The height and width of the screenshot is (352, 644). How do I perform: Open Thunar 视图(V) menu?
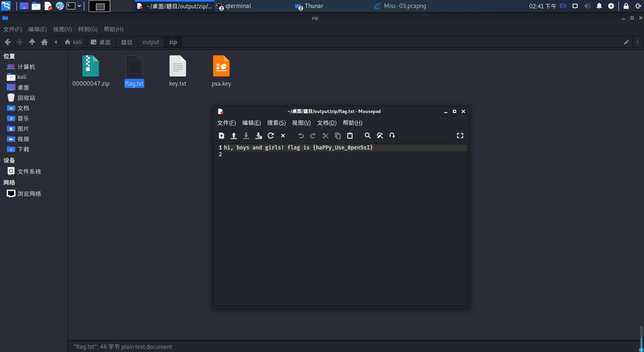(x=63, y=29)
